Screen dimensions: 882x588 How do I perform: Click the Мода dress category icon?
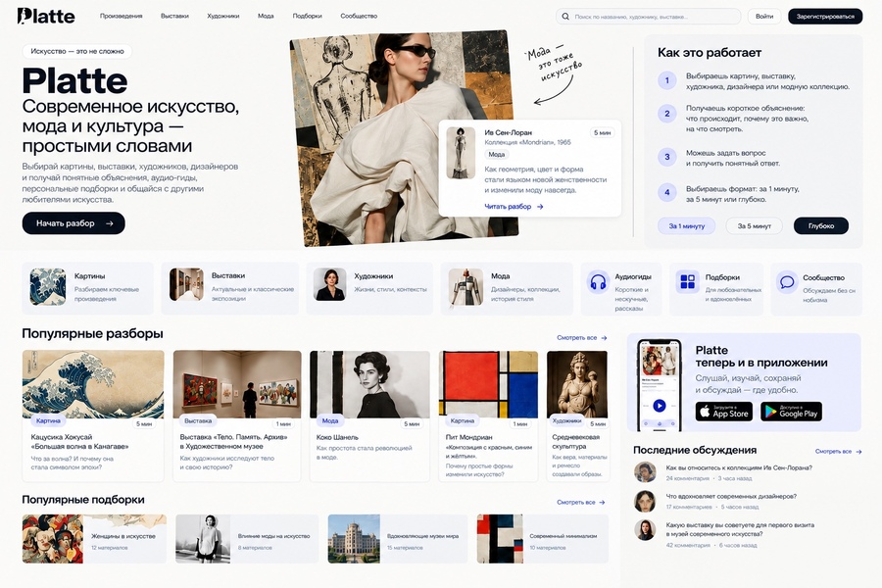pos(465,286)
